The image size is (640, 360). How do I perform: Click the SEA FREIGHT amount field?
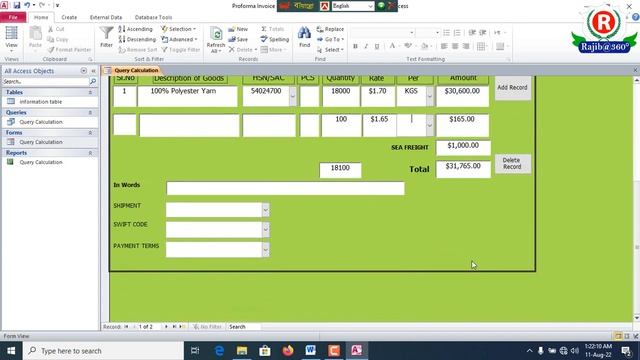(x=463, y=147)
